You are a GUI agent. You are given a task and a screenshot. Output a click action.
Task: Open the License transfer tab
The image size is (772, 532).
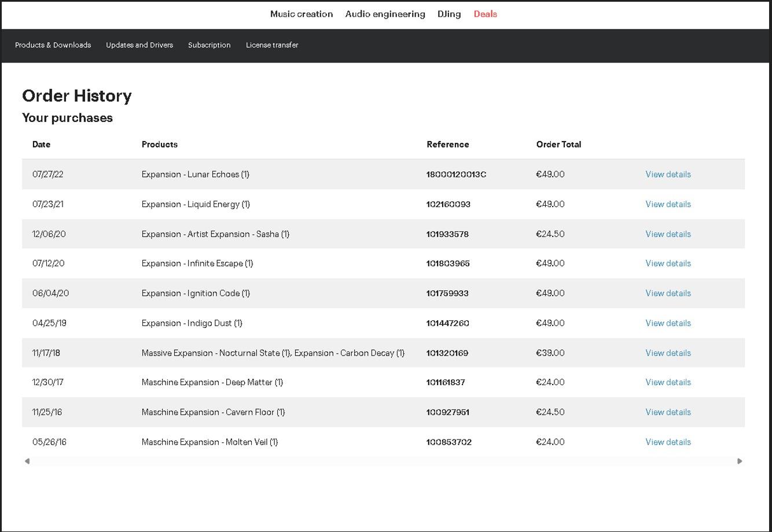tap(272, 45)
